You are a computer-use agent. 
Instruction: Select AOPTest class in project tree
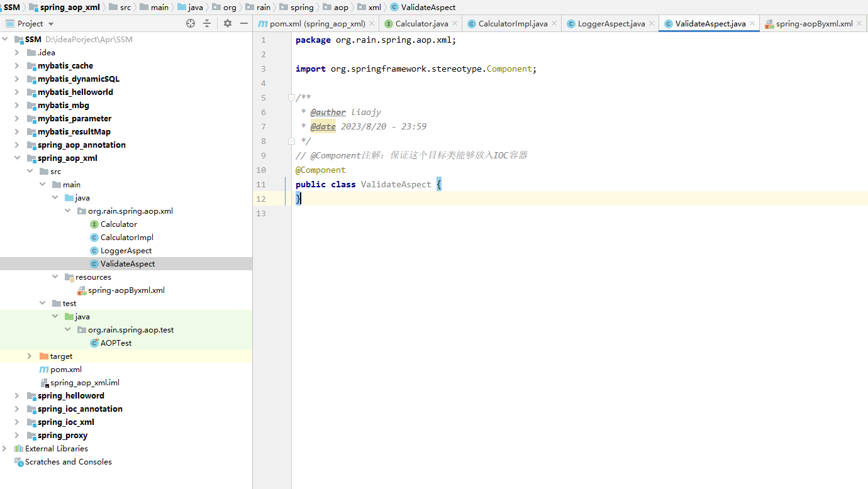[x=111, y=343]
